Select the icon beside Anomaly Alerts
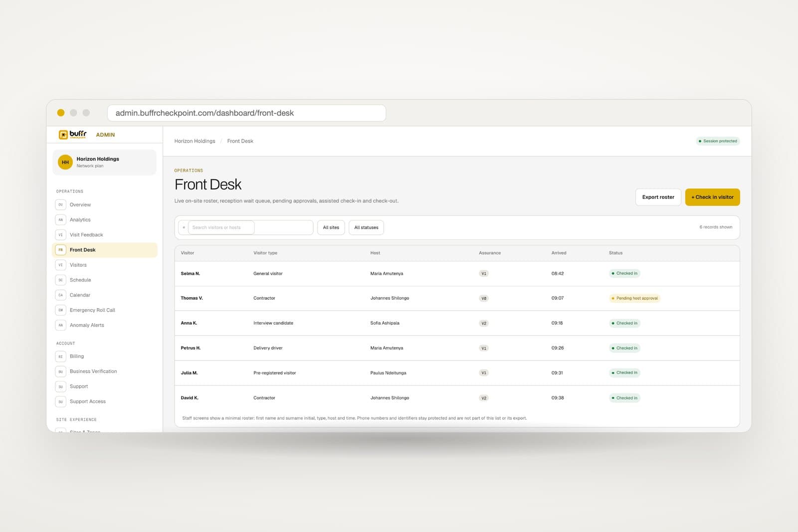This screenshot has height=532, width=798. (61, 325)
